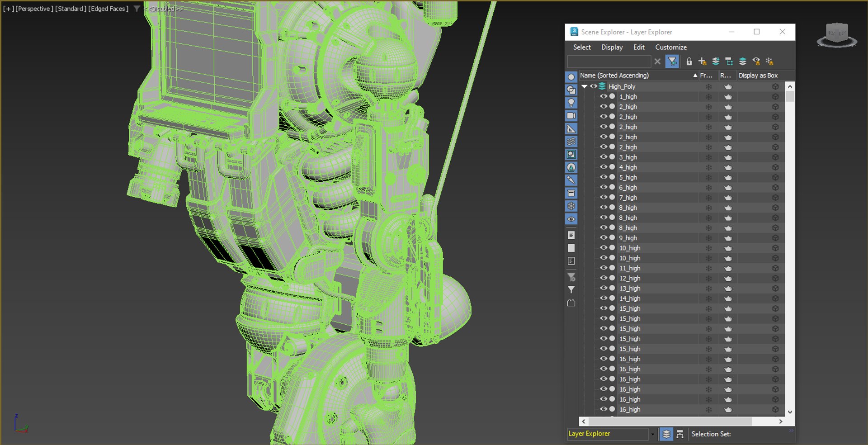The image size is (868, 445).
Task: Hide the High_Poly layer via eye icon
Action: 593,86
